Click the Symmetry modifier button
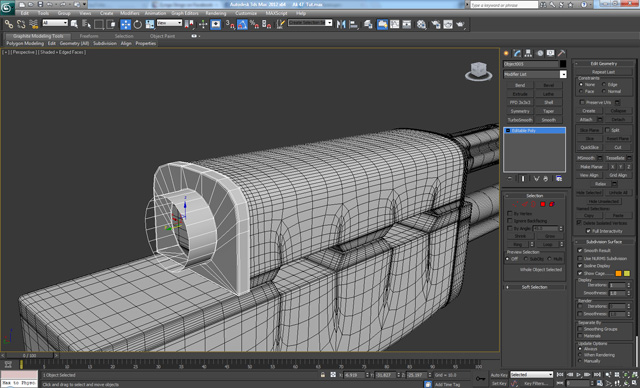640x388 pixels. (520, 111)
